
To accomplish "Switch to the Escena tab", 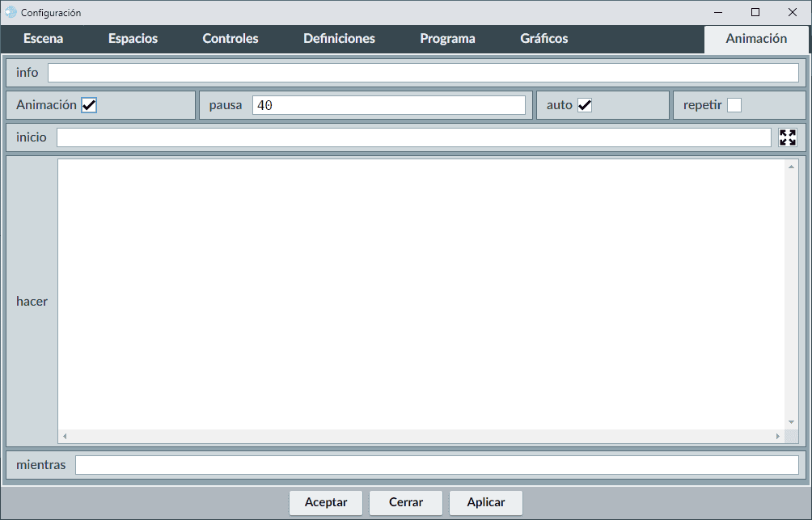I will 43,39.
